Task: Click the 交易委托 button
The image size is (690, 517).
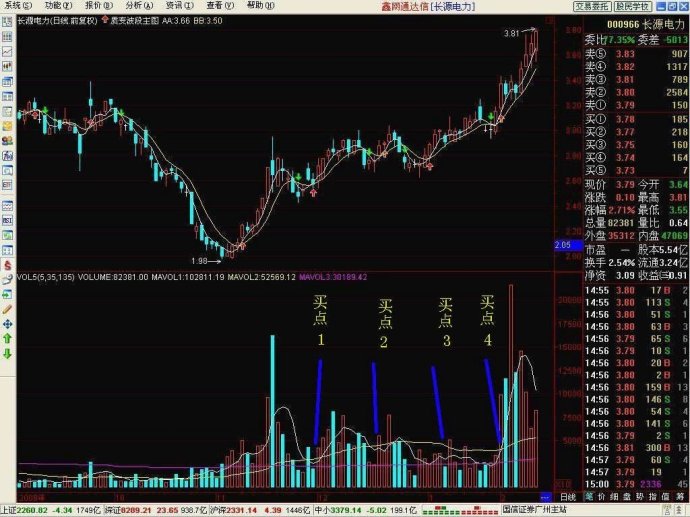Action: coord(592,7)
